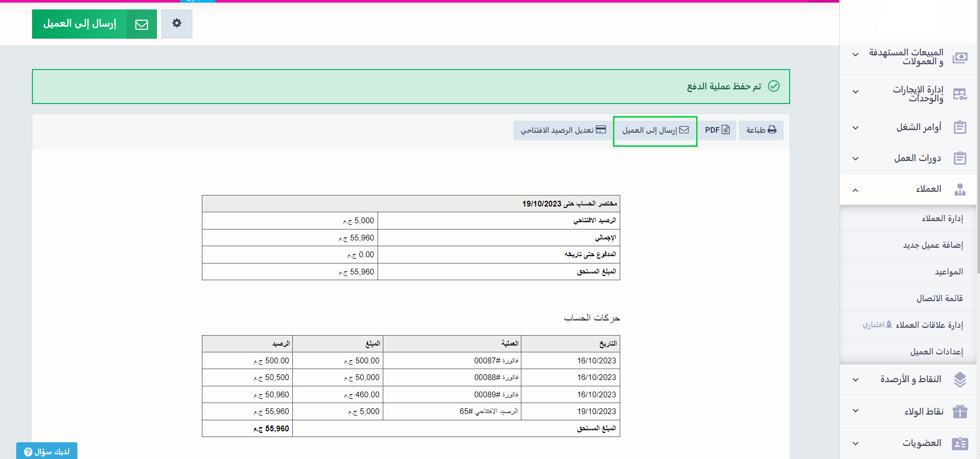Screen dimensions: 980x459
Task: Select قائمة الاتصال in sidebar
Action: pos(939,299)
